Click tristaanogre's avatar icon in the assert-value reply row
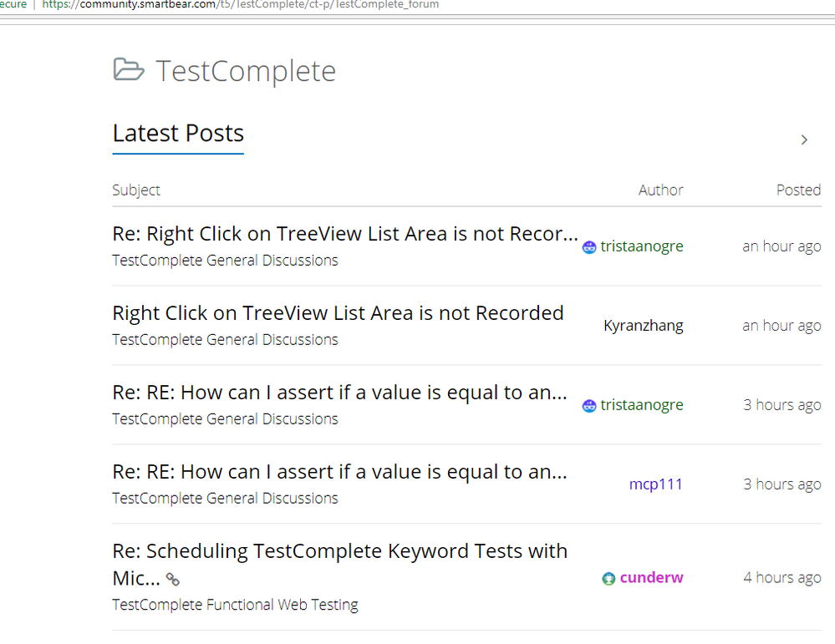Viewport: 835px width, 644px height. tap(589, 406)
